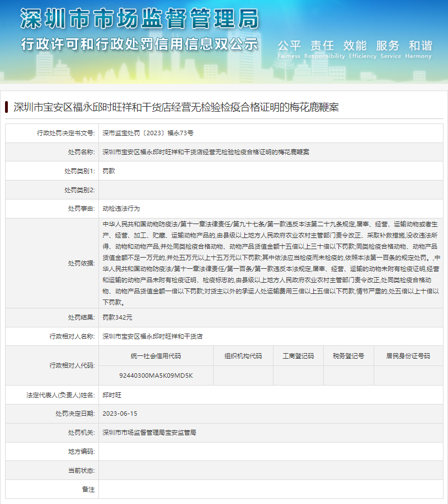
Task: Click the 统一社会信用代码 column header
Action: [x=155, y=356]
